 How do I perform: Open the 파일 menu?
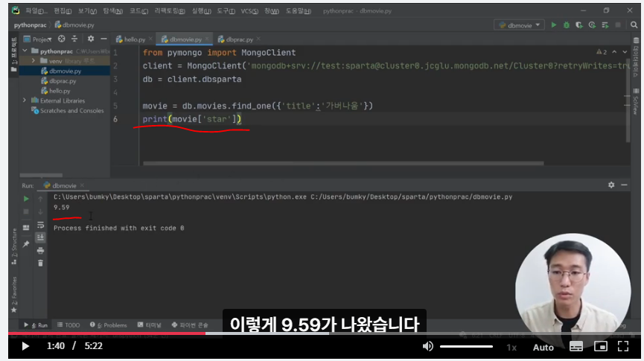pos(36,11)
